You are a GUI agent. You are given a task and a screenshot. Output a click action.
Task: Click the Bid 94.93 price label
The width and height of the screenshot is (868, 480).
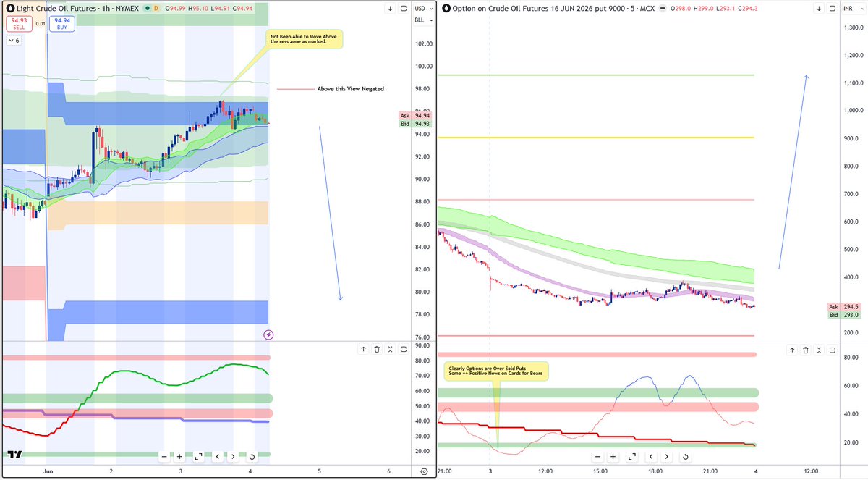click(416, 124)
